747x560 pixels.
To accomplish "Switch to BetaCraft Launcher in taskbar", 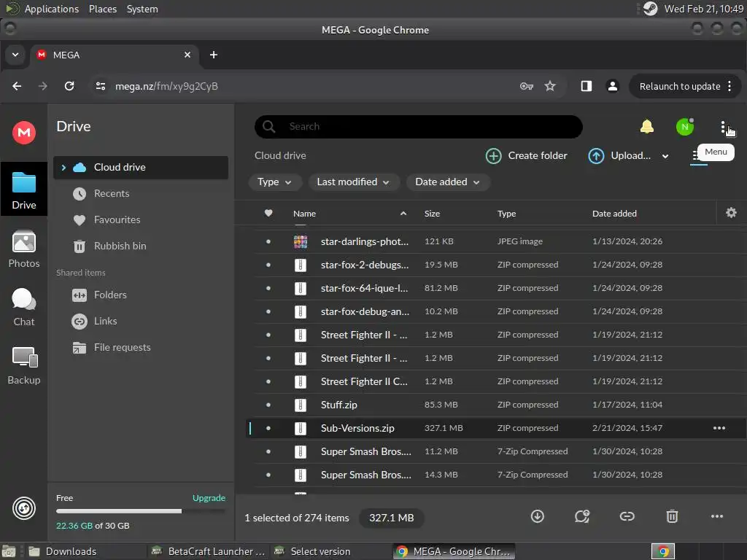I will click(208, 551).
